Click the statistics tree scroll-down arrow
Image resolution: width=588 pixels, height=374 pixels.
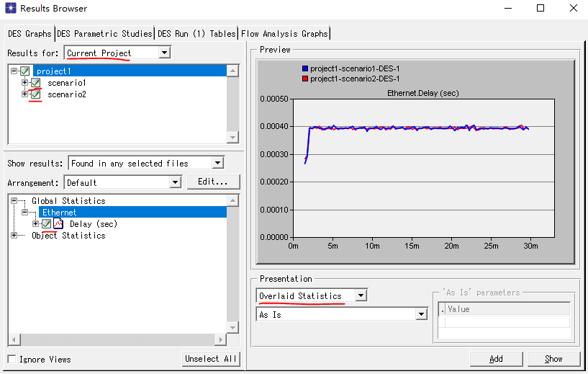(x=233, y=327)
